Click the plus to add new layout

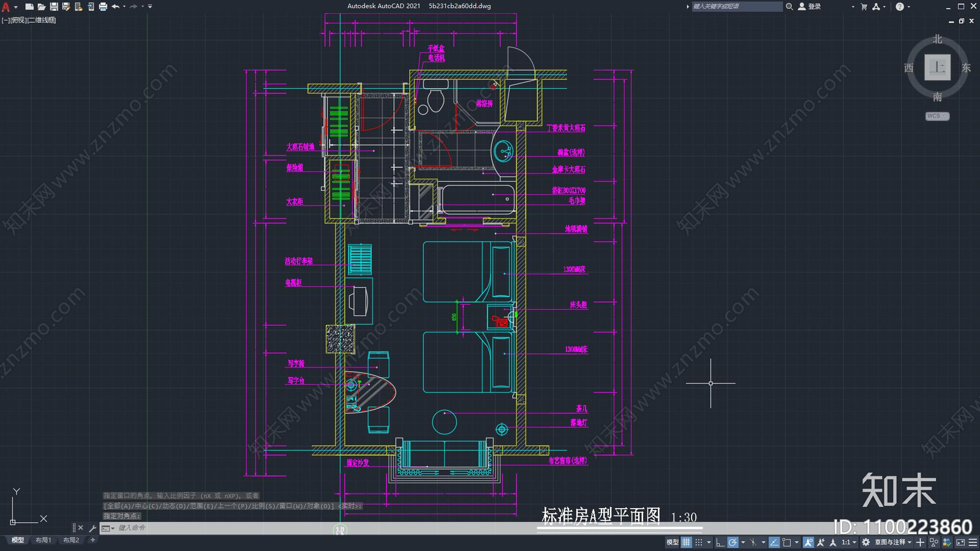(x=92, y=540)
